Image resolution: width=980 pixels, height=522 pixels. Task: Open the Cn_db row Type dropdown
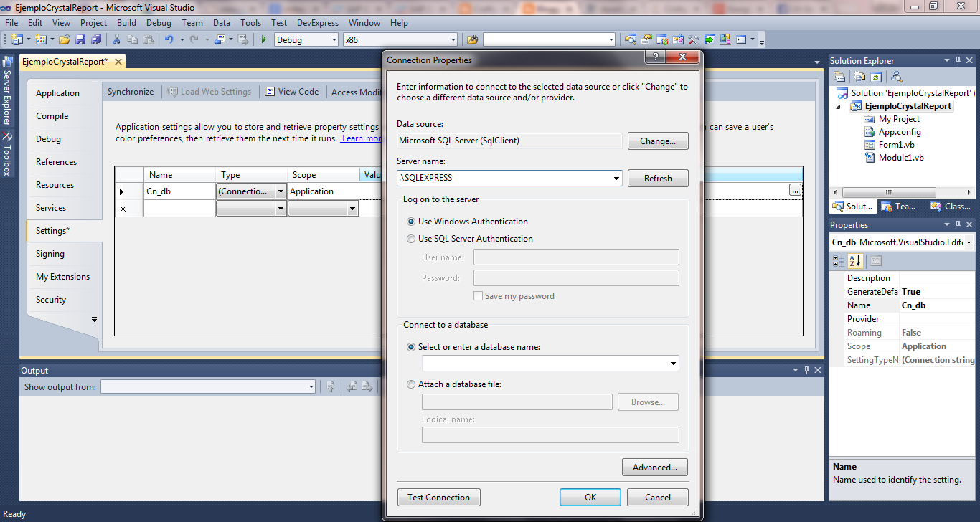coord(281,191)
